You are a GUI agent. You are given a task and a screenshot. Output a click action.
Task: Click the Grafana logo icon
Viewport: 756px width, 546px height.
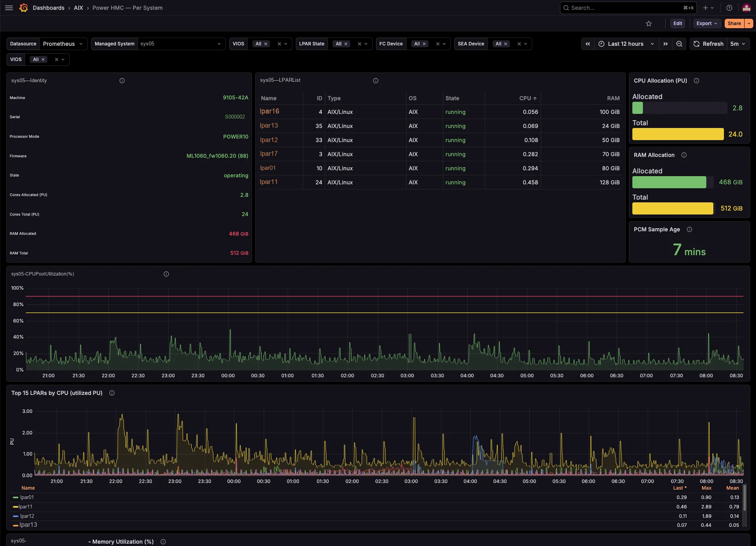click(23, 8)
